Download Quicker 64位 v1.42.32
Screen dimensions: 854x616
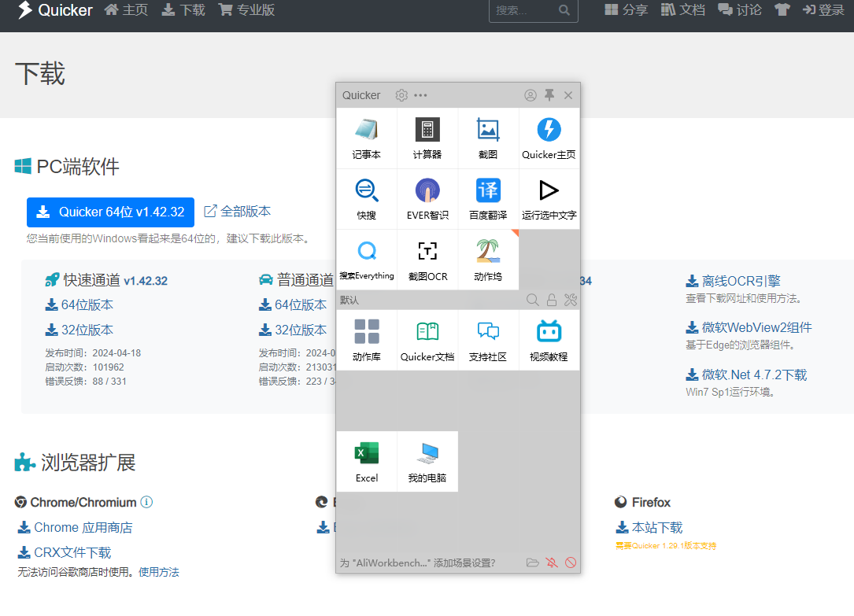pyautogui.click(x=110, y=212)
